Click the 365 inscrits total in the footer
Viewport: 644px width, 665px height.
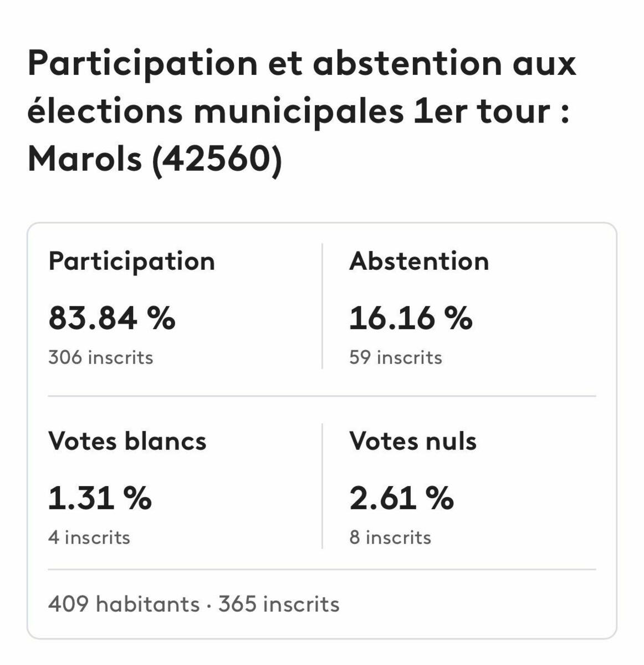point(279,603)
